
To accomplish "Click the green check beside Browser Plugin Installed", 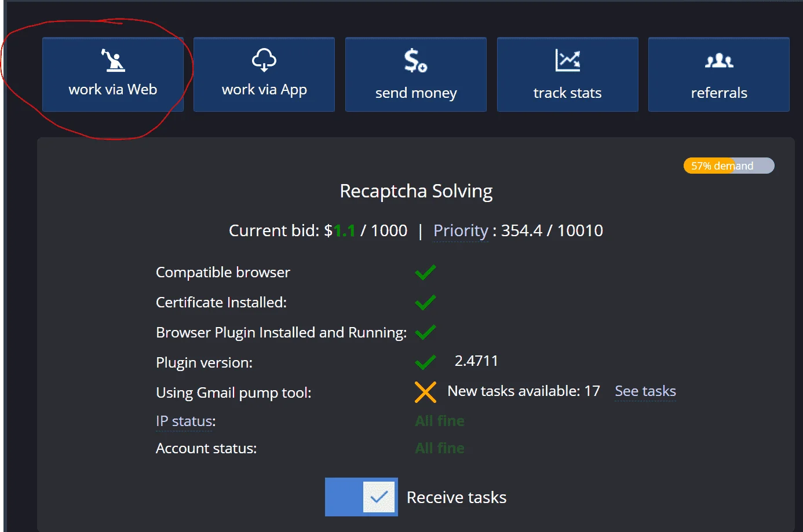I will (x=425, y=332).
